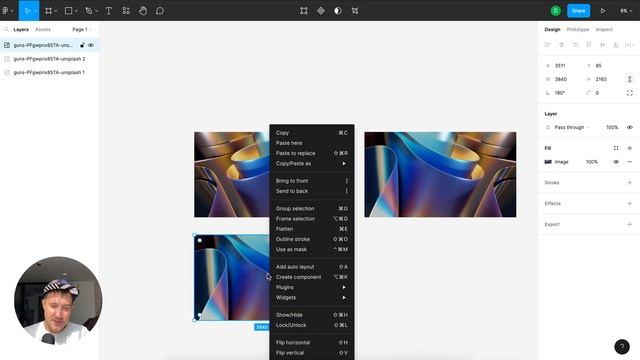The height and width of the screenshot is (360, 640).
Task: Select the Frame tool
Action: point(49,11)
